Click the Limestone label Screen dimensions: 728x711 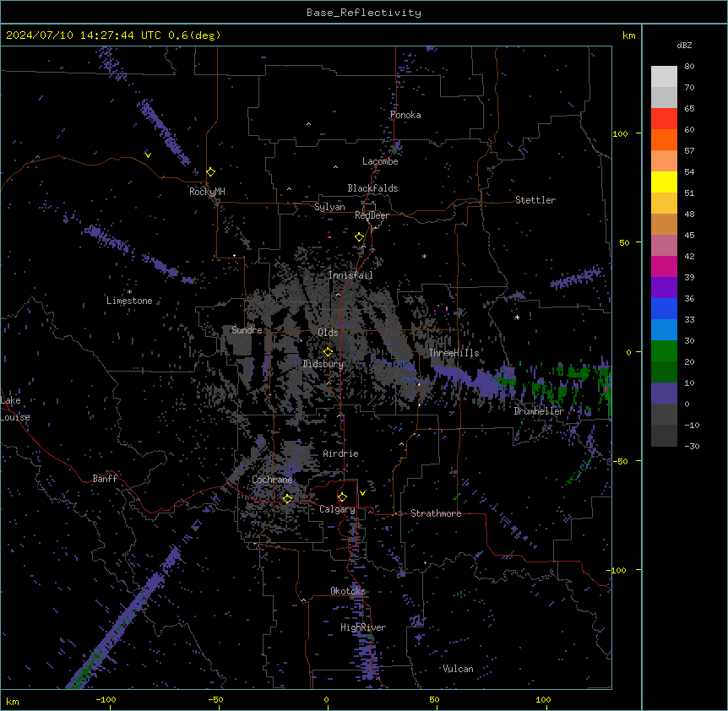(x=129, y=301)
